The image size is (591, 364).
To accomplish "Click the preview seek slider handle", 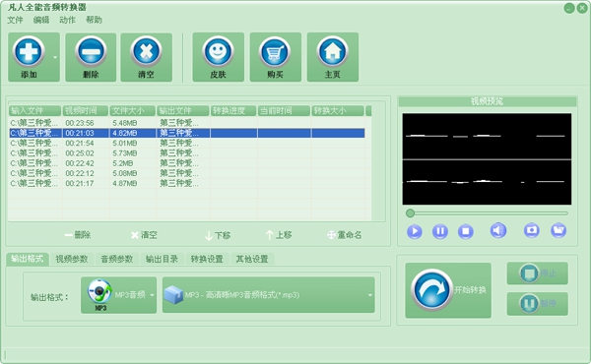I will point(410,213).
